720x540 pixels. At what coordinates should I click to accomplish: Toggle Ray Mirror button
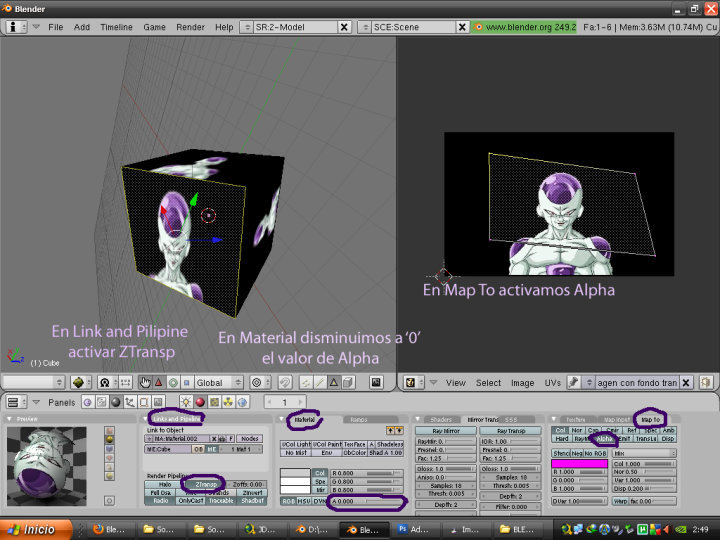(x=445, y=431)
